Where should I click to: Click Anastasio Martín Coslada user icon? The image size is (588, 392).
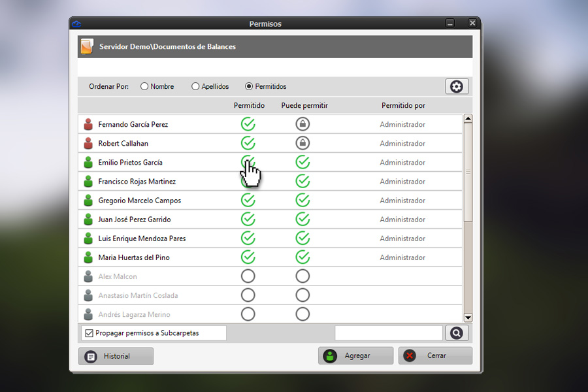coord(88,295)
